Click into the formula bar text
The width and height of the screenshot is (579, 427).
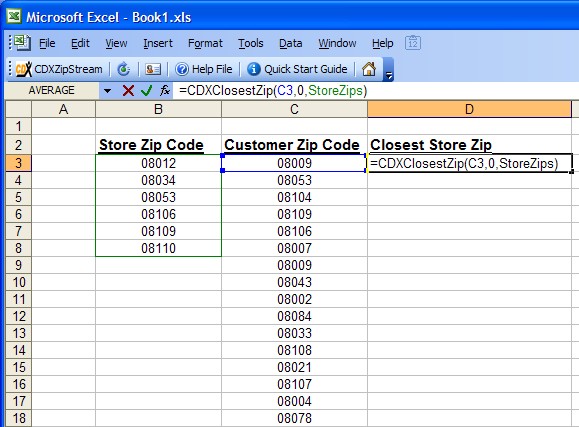(273, 90)
